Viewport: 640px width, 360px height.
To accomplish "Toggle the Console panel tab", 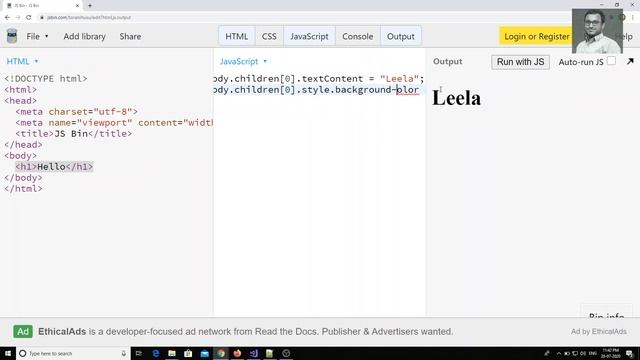I will (x=358, y=36).
